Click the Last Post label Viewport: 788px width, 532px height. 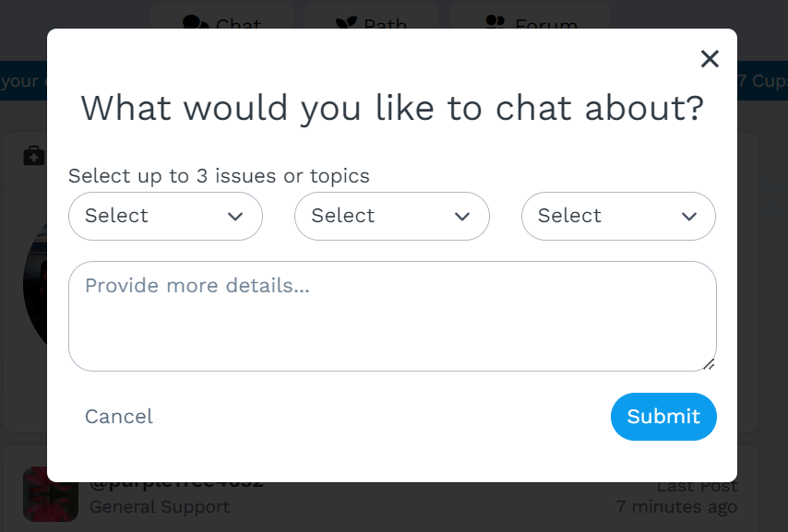pos(698,486)
